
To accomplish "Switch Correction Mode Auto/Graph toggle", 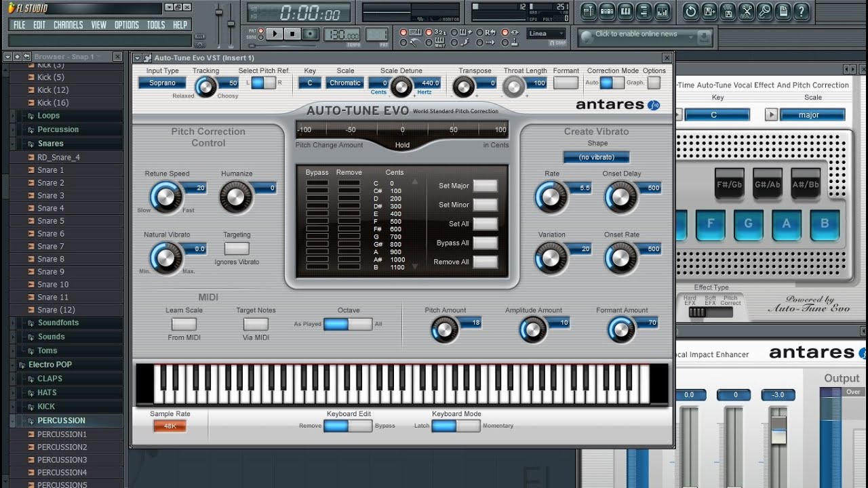I will 612,83.
